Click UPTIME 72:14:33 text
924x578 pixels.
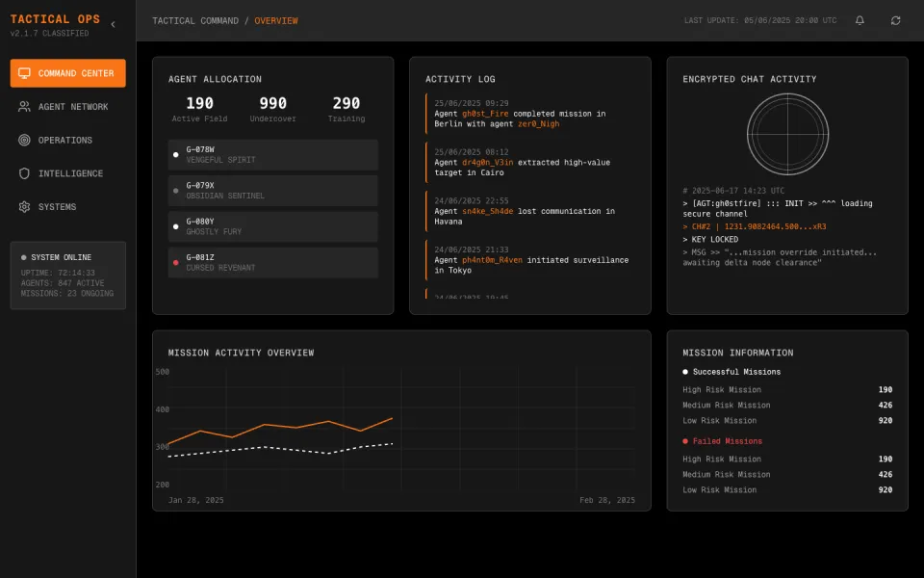(58, 273)
